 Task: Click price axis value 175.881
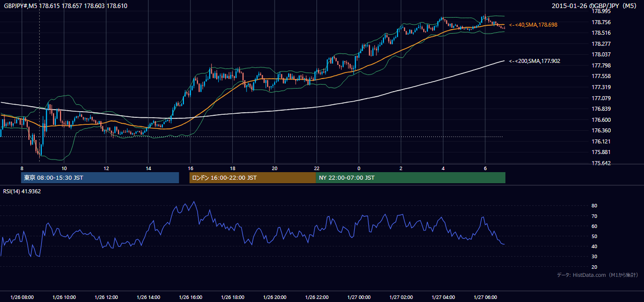point(601,152)
